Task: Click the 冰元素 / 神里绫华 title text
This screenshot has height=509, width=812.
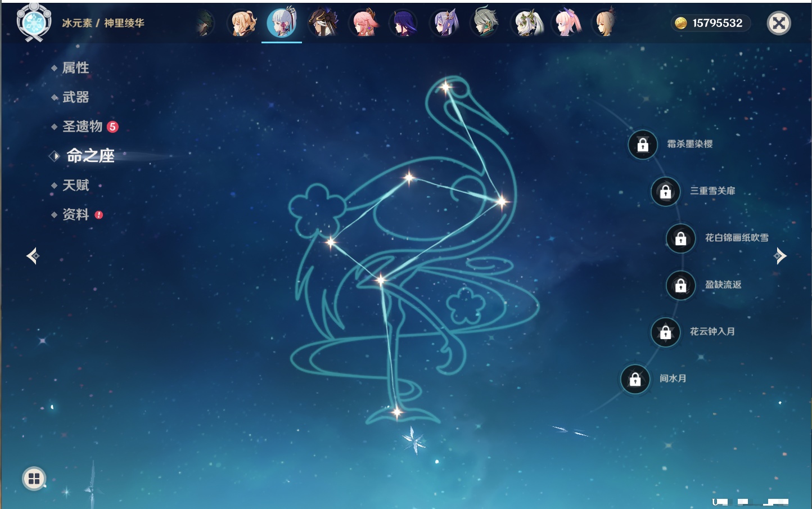Action: 103,23
